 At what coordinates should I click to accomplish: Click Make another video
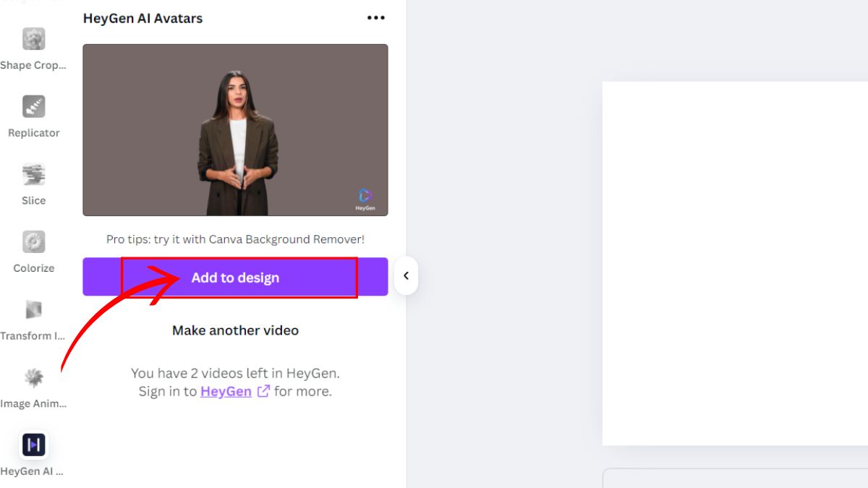coord(235,330)
